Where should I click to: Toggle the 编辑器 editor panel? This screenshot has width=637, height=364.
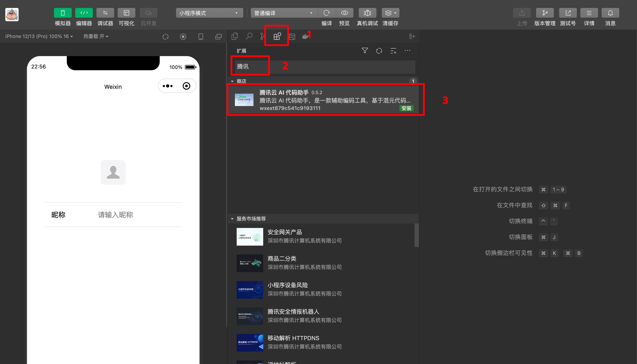click(84, 13)
